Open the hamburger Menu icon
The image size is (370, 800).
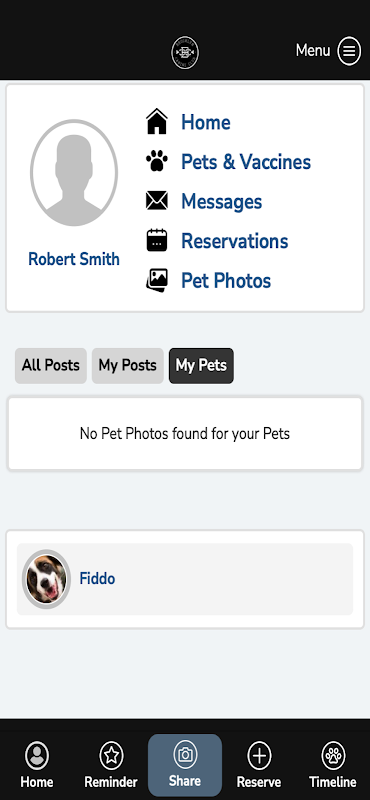(349, 51)
